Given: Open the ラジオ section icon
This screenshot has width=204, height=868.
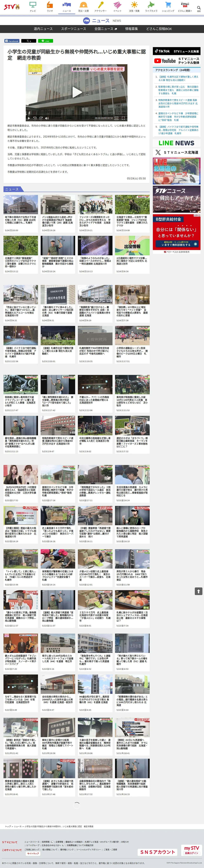Looking at the screenshot, I should pyautogui.click(x=50, y=7).
